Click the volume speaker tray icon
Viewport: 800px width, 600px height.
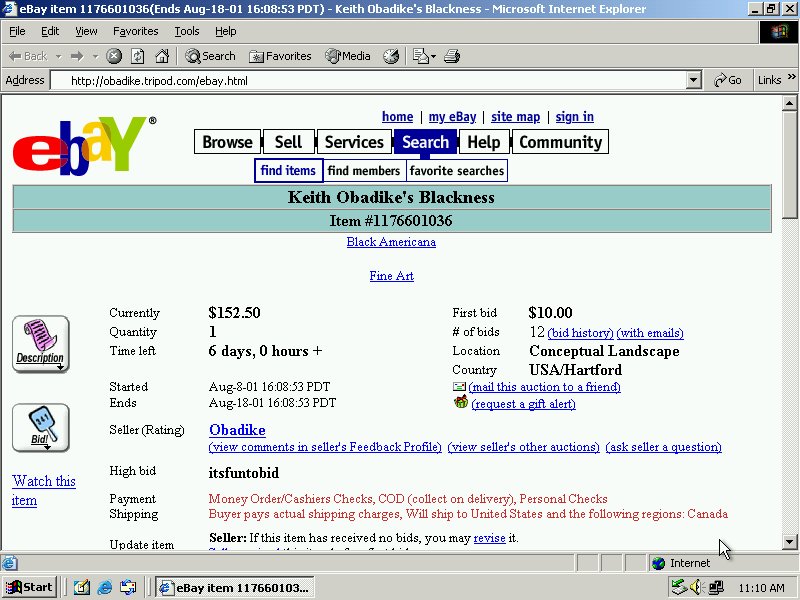696,588
